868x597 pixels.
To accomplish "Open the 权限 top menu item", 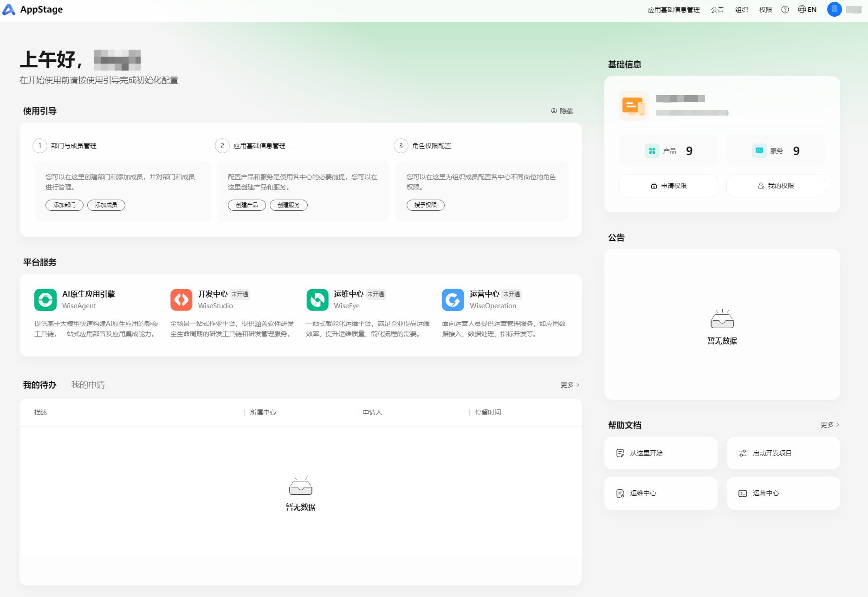I will coord(765,10).
